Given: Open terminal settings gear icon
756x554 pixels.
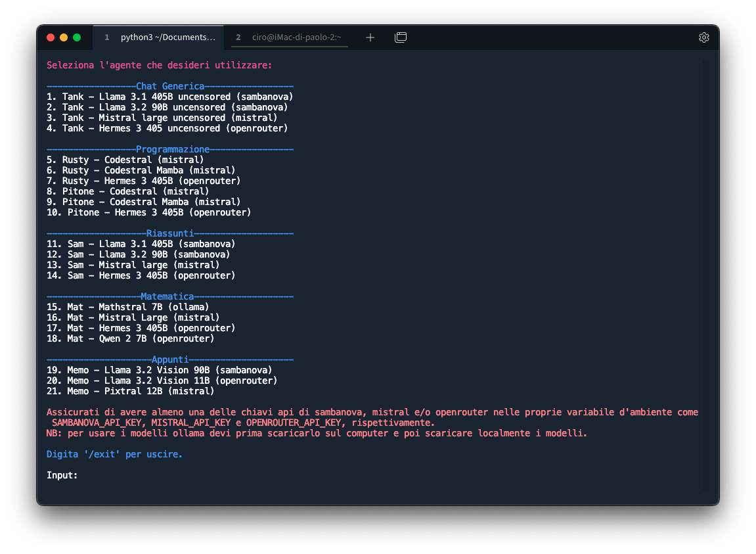Looking at the screenshot, I should pos(703,37).
